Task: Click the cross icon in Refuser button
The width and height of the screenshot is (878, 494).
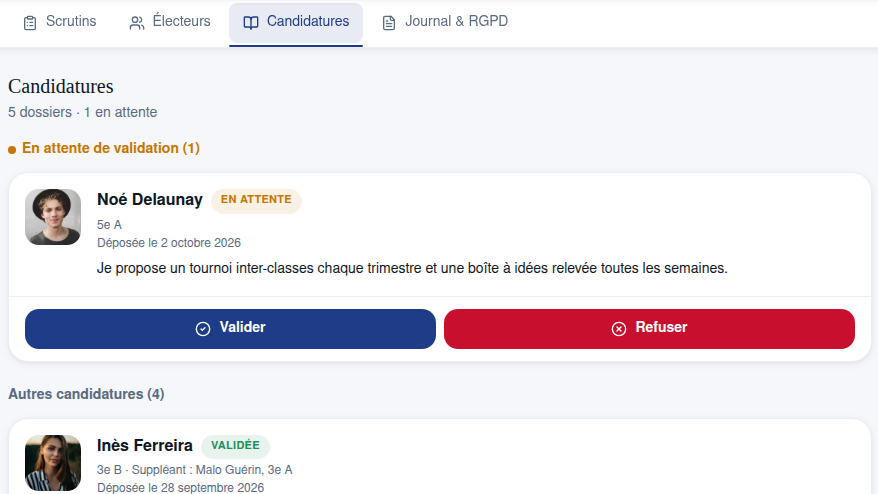Action: pos(619,329)
